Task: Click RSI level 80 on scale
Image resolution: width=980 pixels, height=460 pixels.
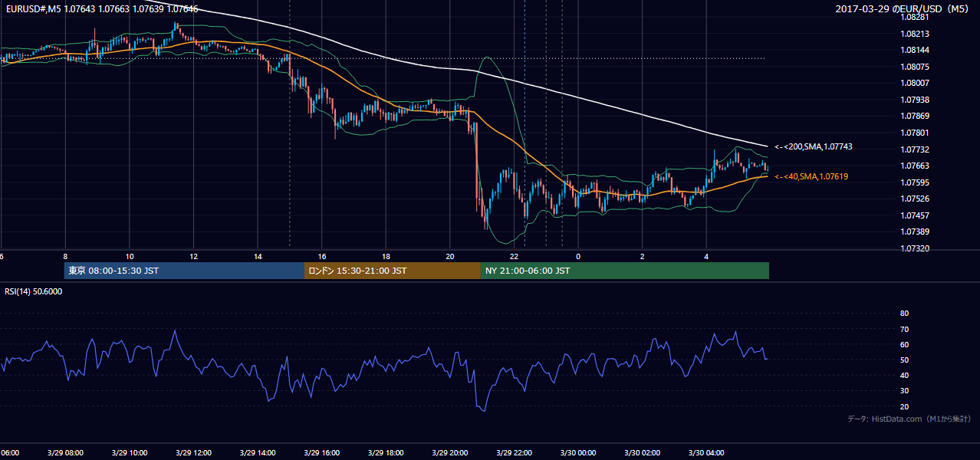Action: (x=904, y=314)
